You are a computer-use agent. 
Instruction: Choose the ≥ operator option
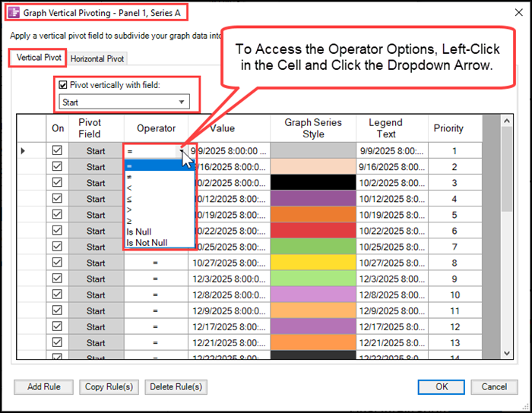pos(160,221)
